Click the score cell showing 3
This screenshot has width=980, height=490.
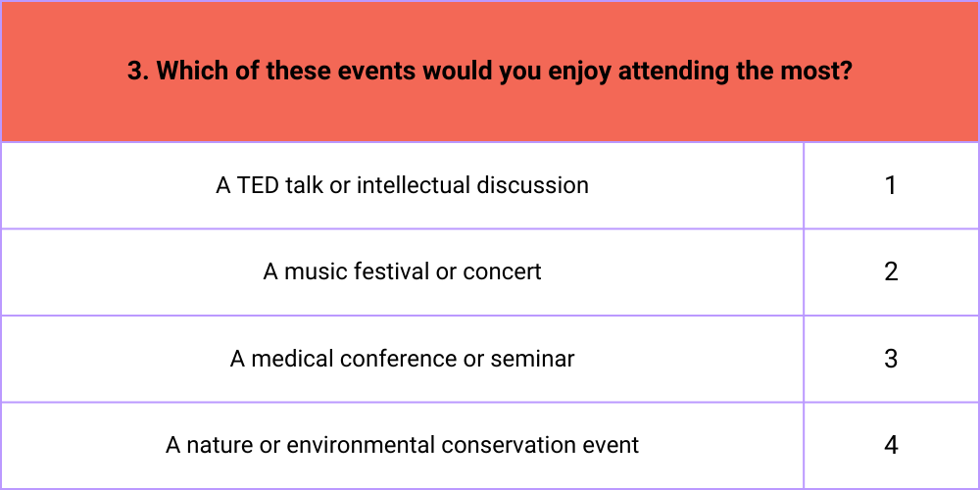[x=891, y=359]
